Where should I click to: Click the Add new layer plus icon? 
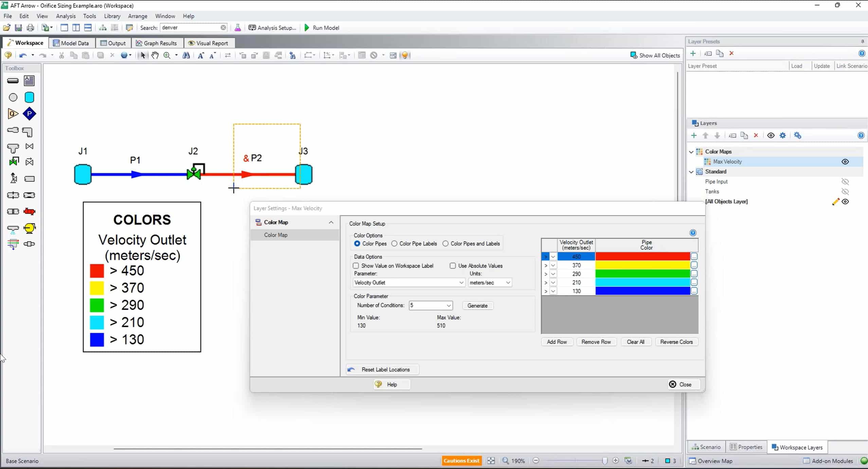tap(694, 136)
